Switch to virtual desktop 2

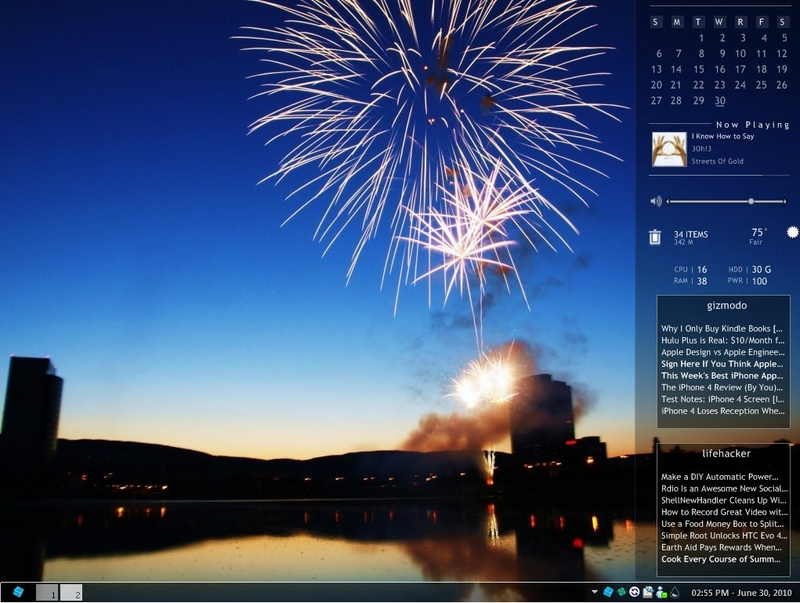[x=71, y=592]
